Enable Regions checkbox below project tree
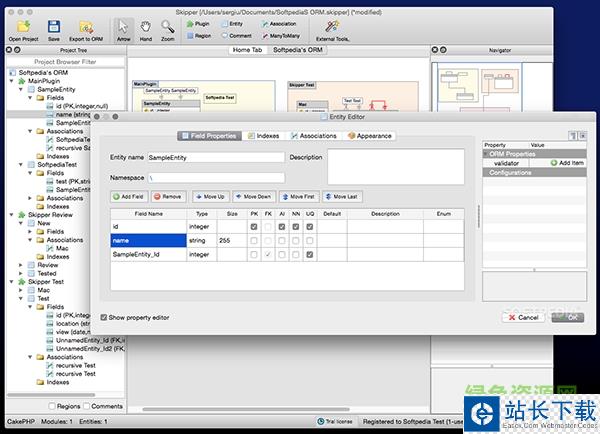 click(x=50, y=406)
